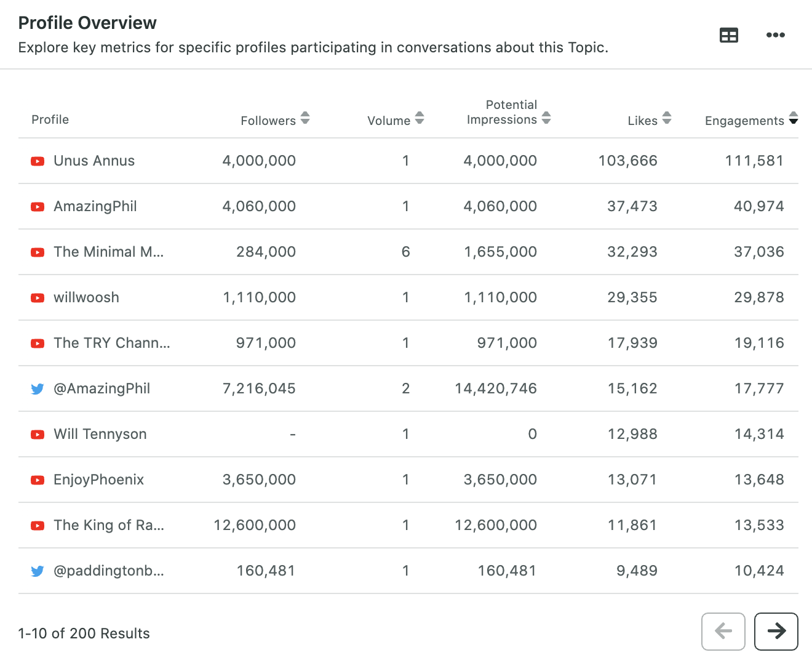Click YouTube icon beside willwoosh

38,298
